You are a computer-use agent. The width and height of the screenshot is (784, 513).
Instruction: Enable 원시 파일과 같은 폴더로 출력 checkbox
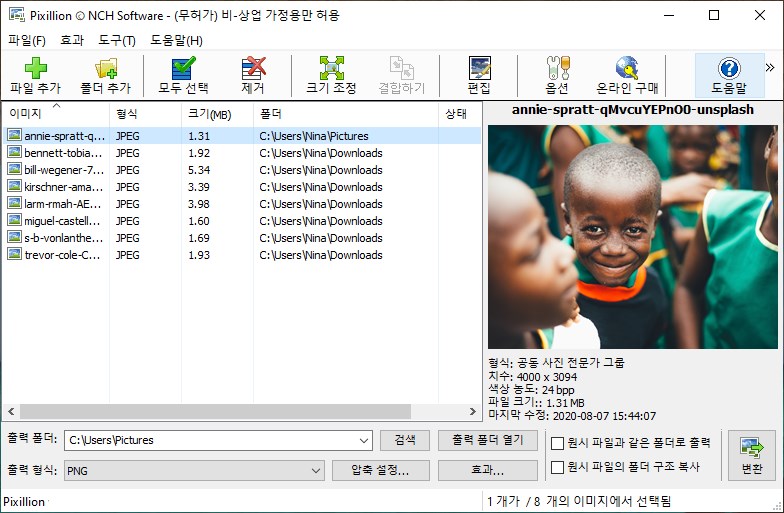coord(557,443)
